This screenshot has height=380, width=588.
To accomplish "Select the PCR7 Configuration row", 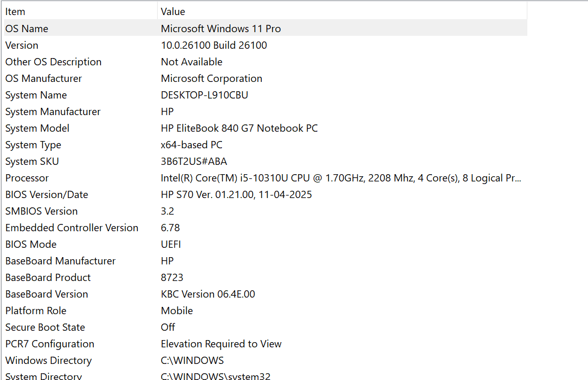I will click(265, 344).
